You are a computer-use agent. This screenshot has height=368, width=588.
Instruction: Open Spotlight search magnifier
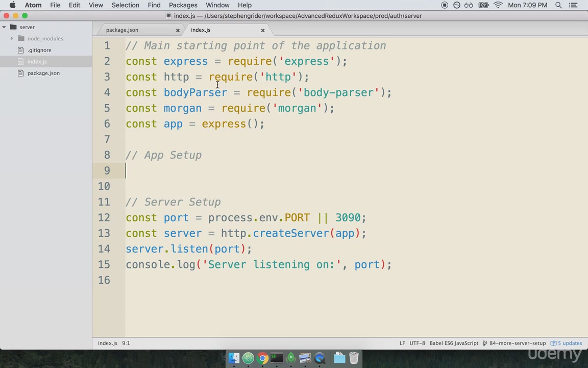[x=558, y=5]
